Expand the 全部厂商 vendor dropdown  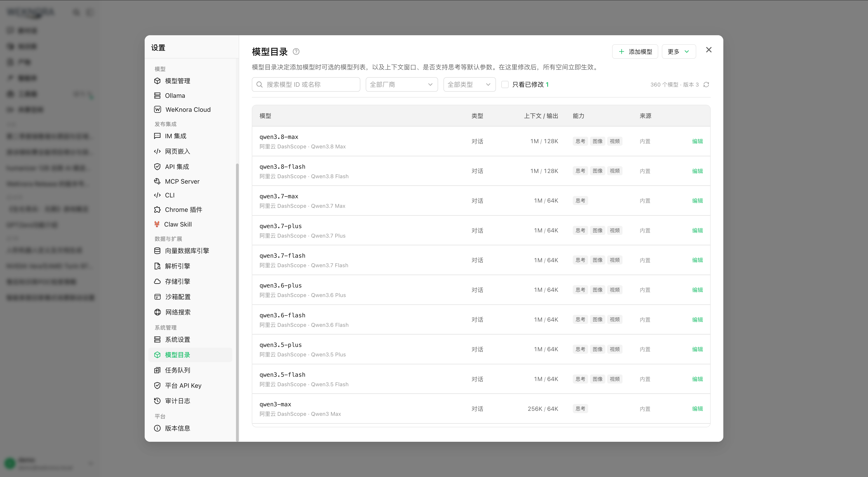pos(402,84)
